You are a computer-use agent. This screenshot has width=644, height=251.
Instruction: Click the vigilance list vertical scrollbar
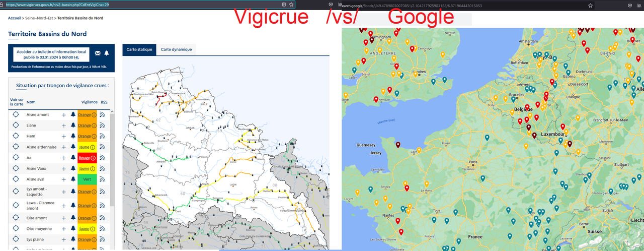click(x=112, y=160)
